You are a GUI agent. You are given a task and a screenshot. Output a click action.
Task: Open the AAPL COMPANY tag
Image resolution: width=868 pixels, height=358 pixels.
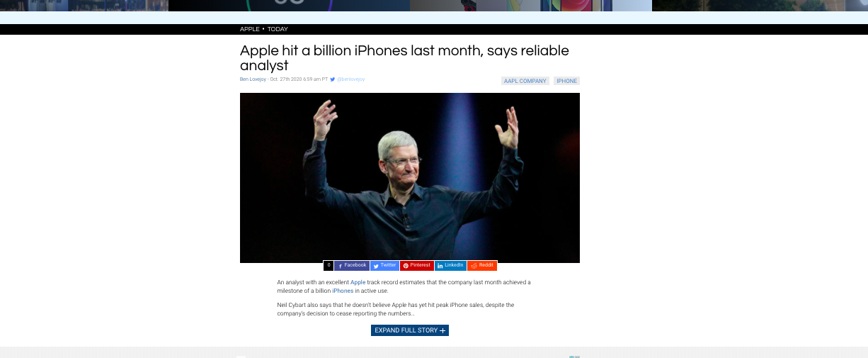pyautogui.click(x=525, y=81)
